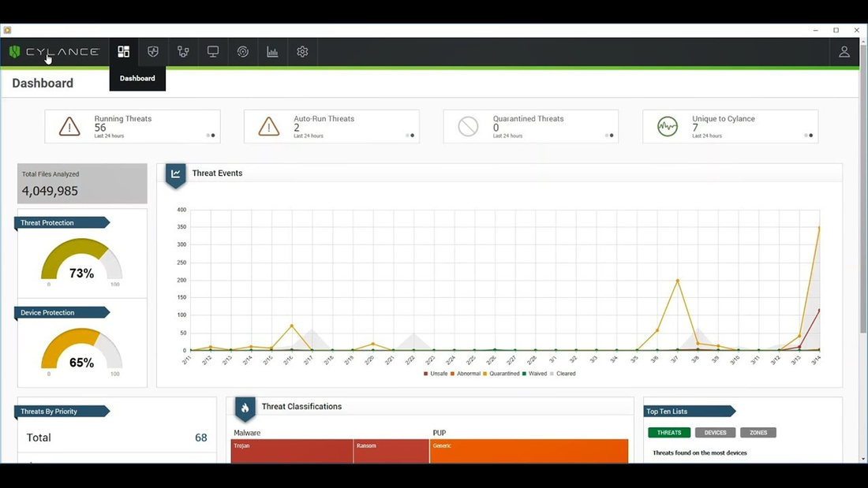Click the app icon in window title bar
Screen dimensions: 868x488
click(7, 30)
